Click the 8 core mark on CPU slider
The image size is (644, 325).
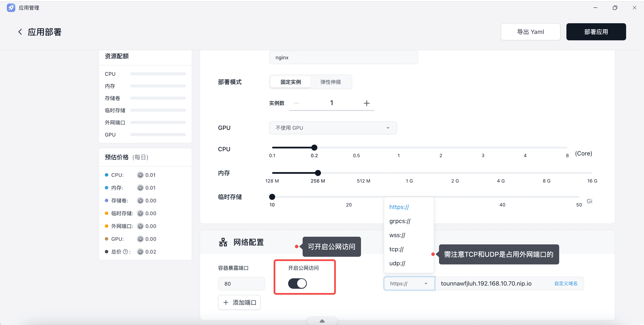[x=567, y=155]
